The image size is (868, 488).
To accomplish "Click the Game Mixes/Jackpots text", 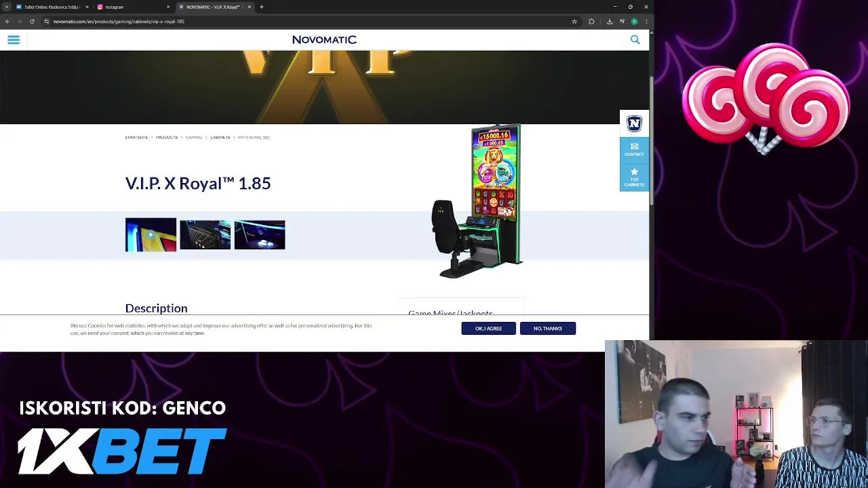I will coord(450,313).
